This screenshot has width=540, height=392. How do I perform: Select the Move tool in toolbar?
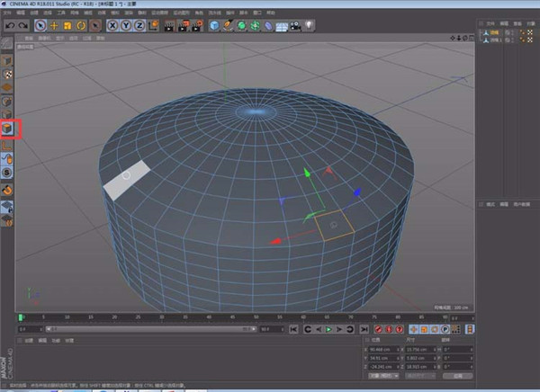coord(54,26)
